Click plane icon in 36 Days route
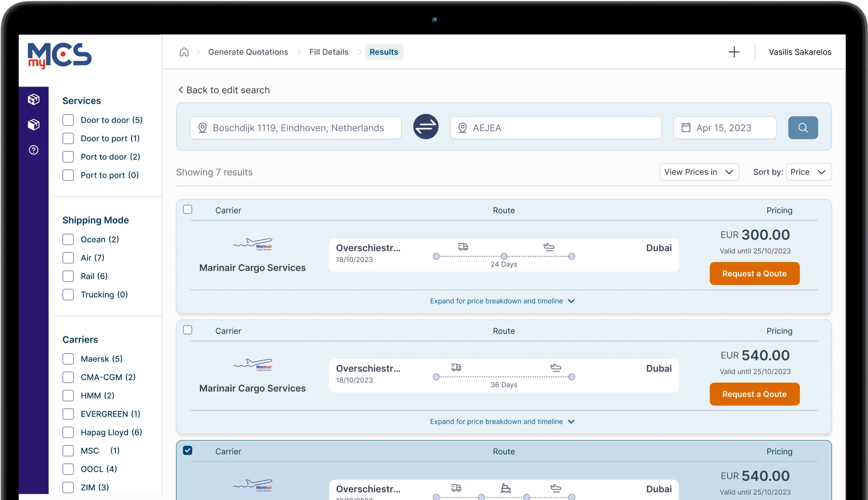This screenshot has width=868, height=500. point(555,367)
